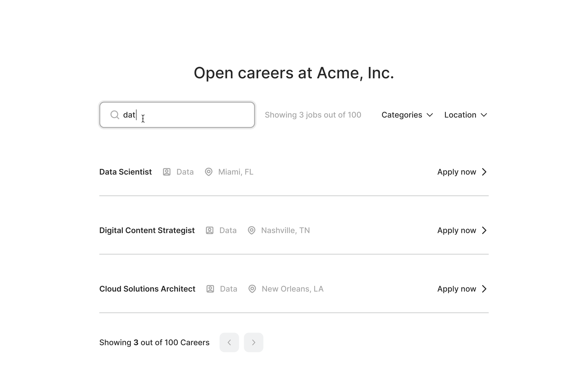This screenshot has width=588, height=385.
Task: Click "Showing 3 jobs out of 100" text
Action: tap(313, 115)
